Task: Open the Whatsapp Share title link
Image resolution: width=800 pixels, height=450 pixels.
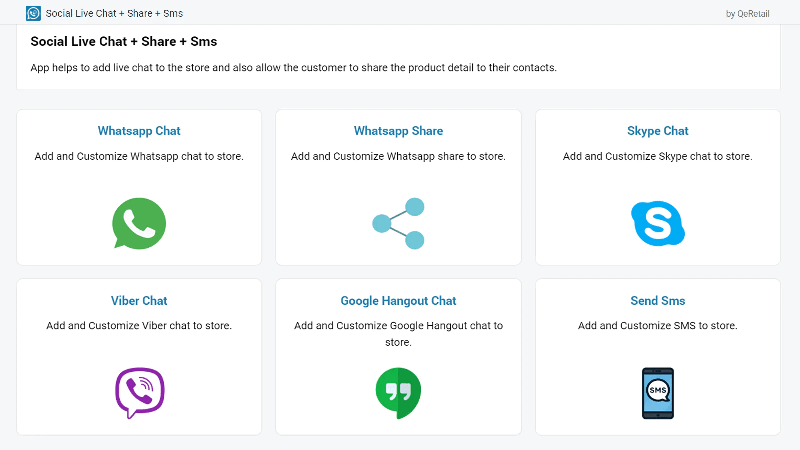Action: (398, 131)
